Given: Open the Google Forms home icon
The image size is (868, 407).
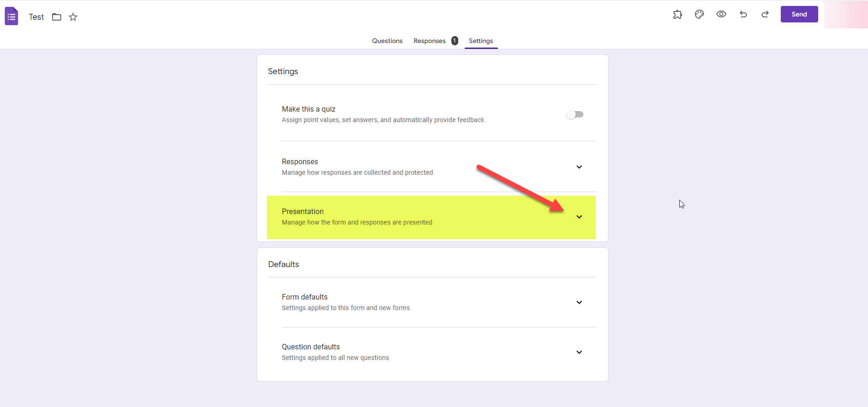Looking at the screenshot, I should [x=11, y=16].
